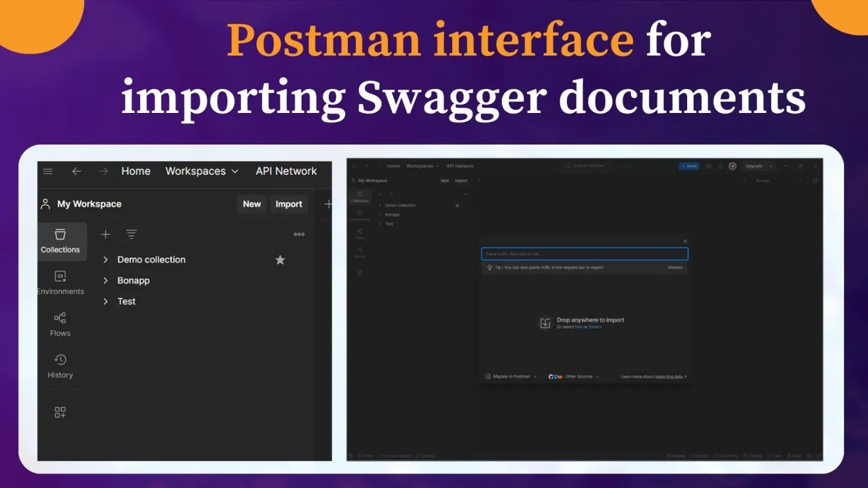
Task: Open the hamburger menu in enlarged sidebar view
Action: click(x=48, y=171)
